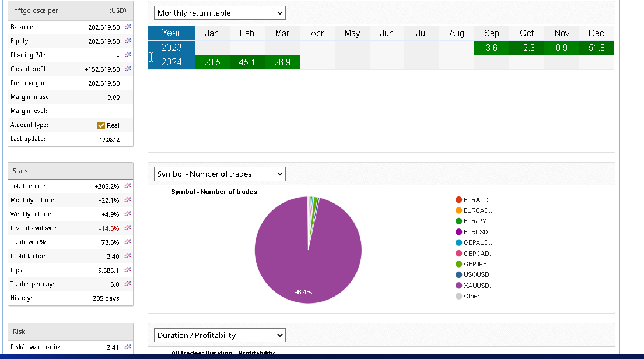Open the Monthly return table dropdown
The width and height of the screenshot is (644, 359).
coord(220,13)
